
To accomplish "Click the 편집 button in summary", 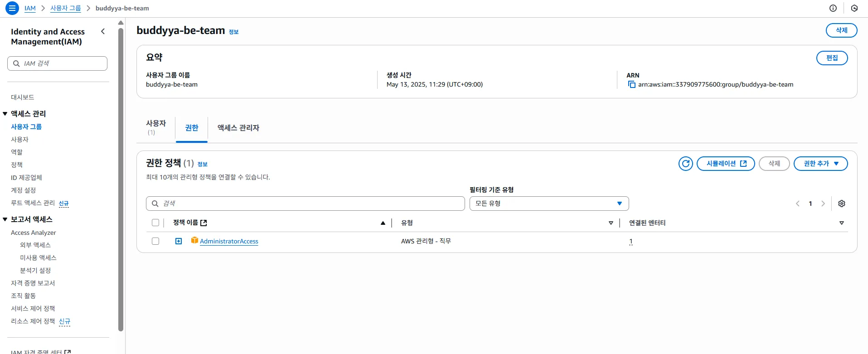I will tap(832, 58).
